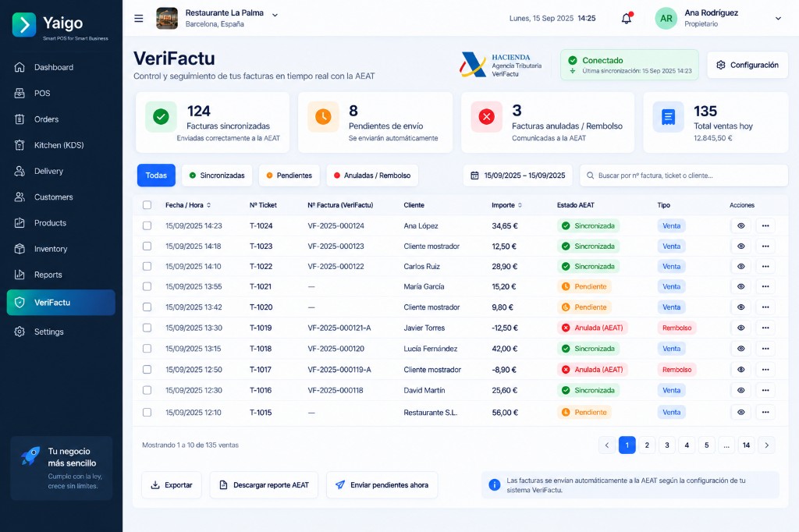Toggle the select-all checkbox in header
The width and height of the screenshot is (799, 532).
pos(147,205)
